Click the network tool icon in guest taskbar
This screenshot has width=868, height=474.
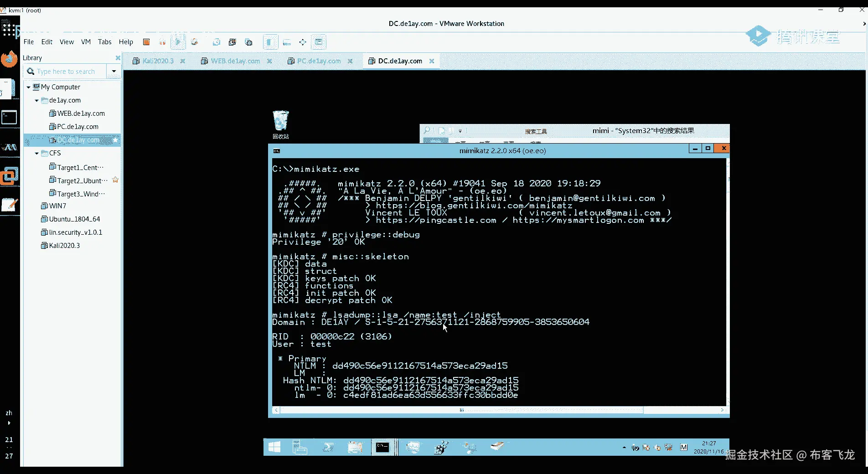tap(469, 448)
